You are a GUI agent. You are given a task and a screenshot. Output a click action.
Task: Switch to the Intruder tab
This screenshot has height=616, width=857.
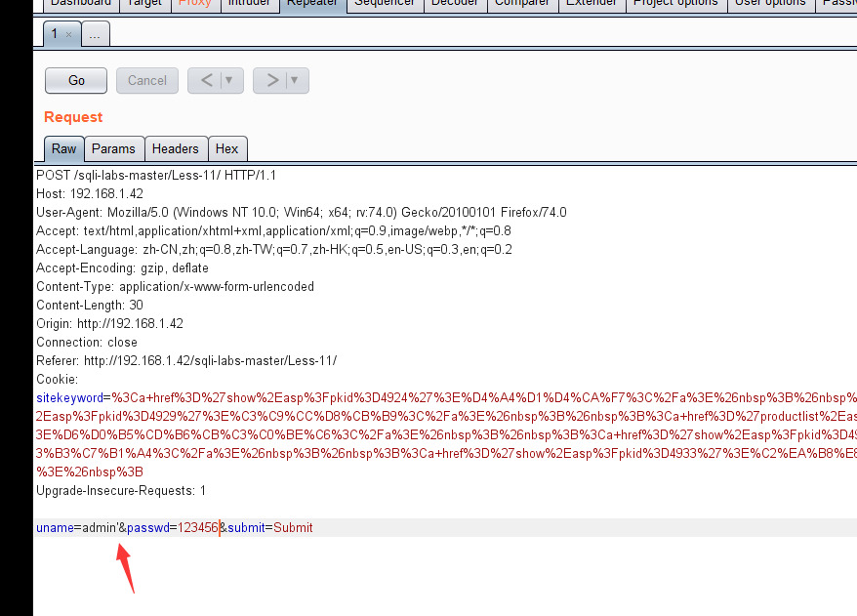coord(249,4)
